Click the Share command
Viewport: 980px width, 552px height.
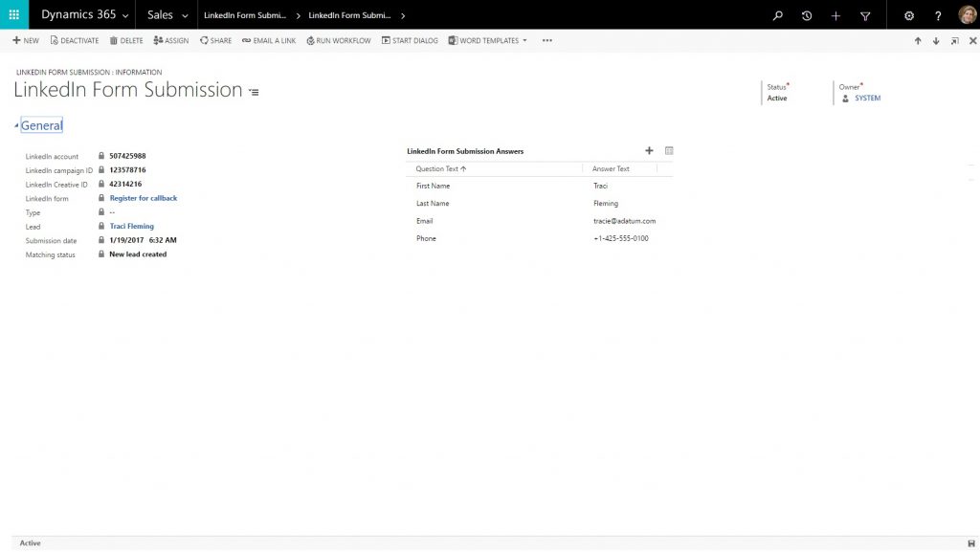[215, 40]
